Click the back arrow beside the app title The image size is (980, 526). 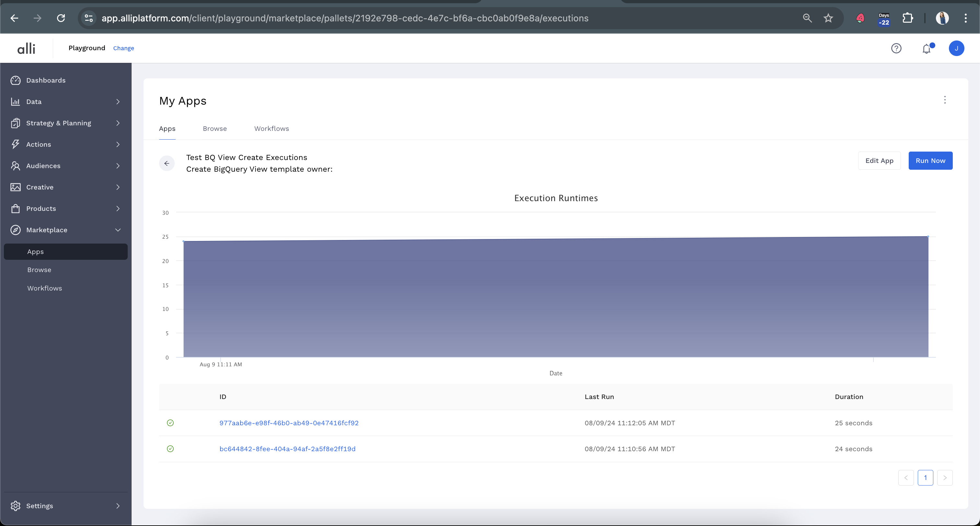click(x=167, y=163)
